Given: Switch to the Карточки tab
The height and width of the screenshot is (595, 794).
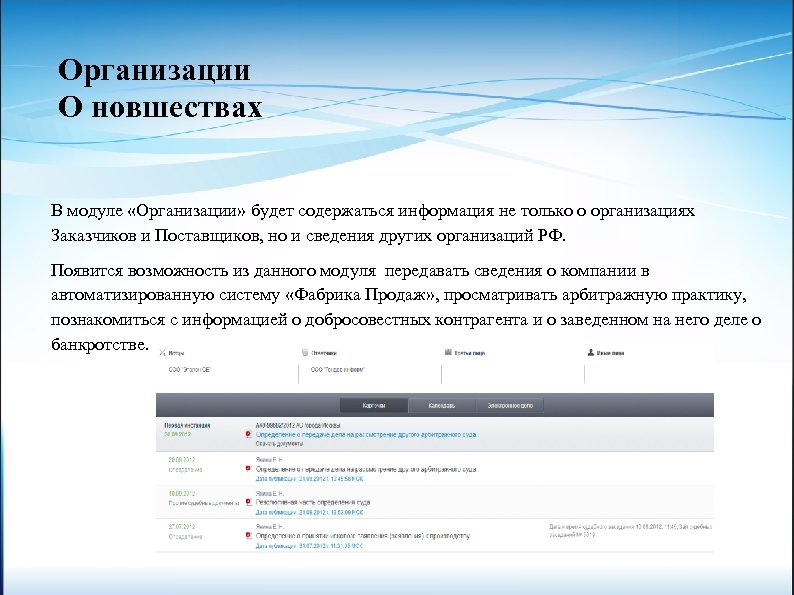Looking at the screenshot, I should point(374,406).
